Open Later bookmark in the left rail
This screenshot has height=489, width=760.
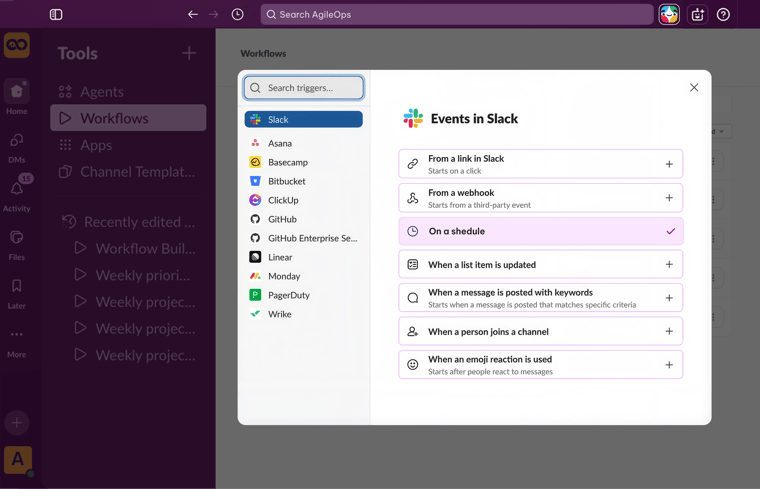tap(16, 293)
